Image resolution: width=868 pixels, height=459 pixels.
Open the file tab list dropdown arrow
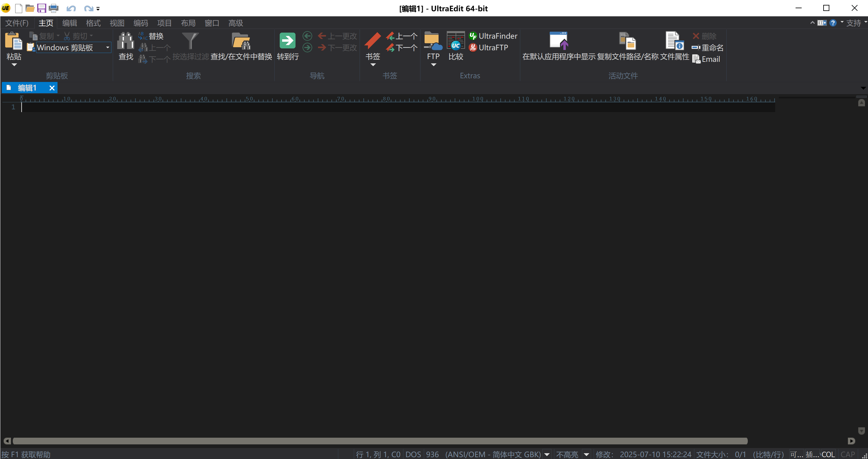(x=863, y=88)
